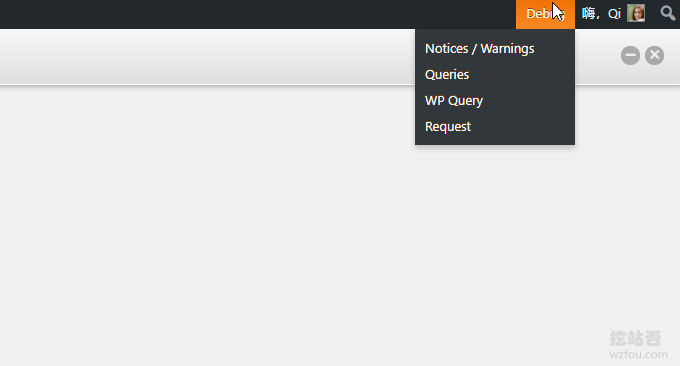Screen dimensions: 680x366
Task: Close the debug panel with round X icon
Action: tap(654, 56)
